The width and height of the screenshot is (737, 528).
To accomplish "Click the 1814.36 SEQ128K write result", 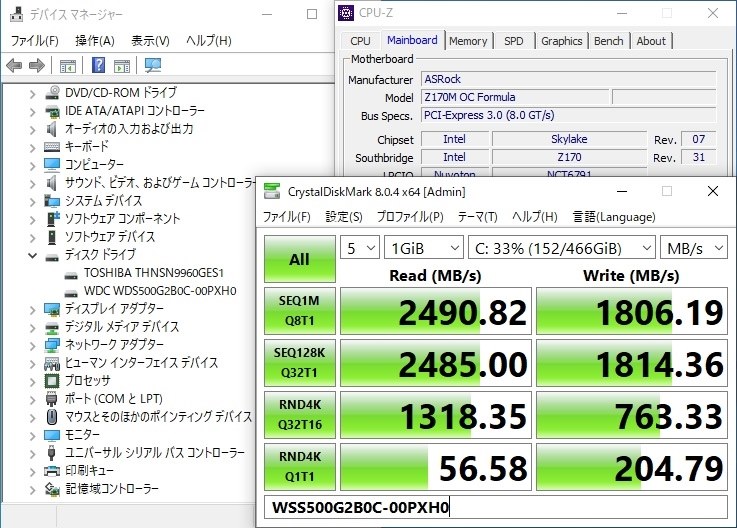I will pos(632,363).
